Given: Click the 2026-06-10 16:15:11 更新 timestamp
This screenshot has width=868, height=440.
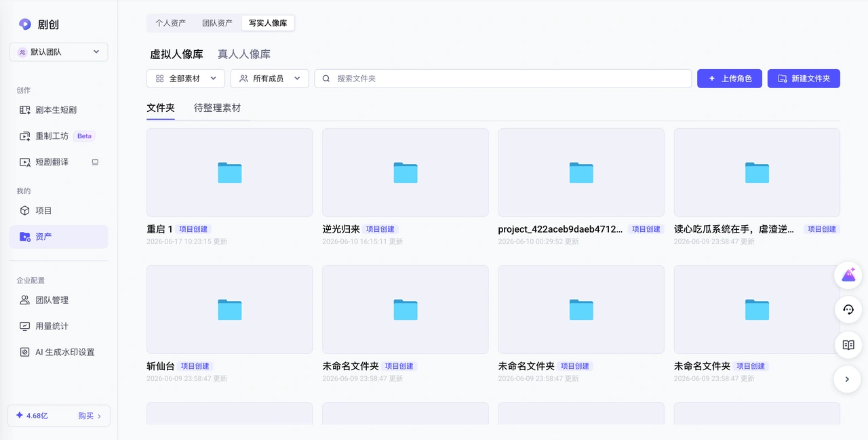Looking at the screenshot, I should pos(362,241).
